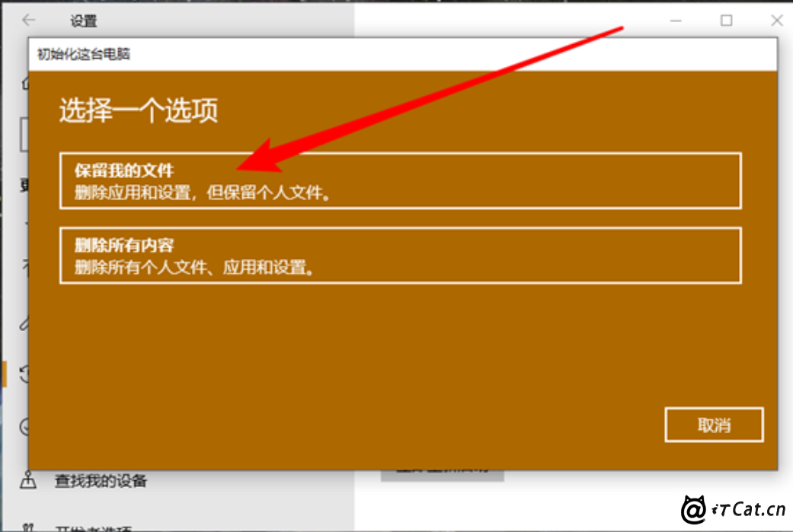The image size is (793, 532).
Task: Close the 设置 window
Action: (777, 21)
